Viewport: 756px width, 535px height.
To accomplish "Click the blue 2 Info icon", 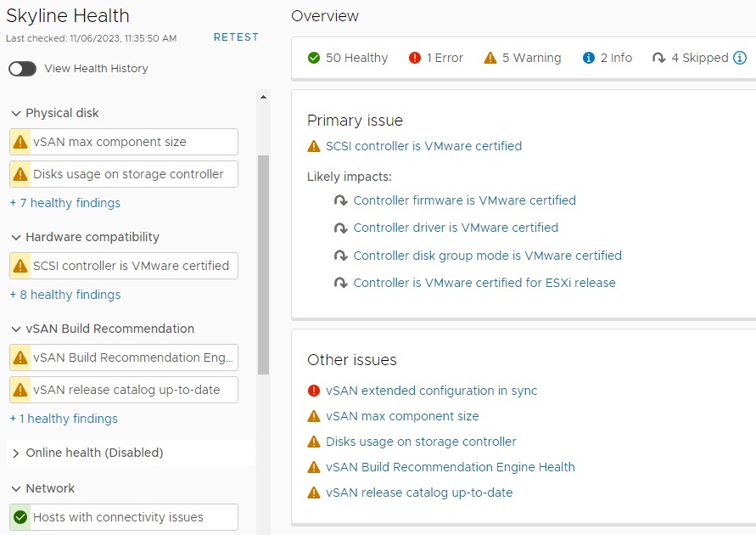I will (x=589, y=58).
